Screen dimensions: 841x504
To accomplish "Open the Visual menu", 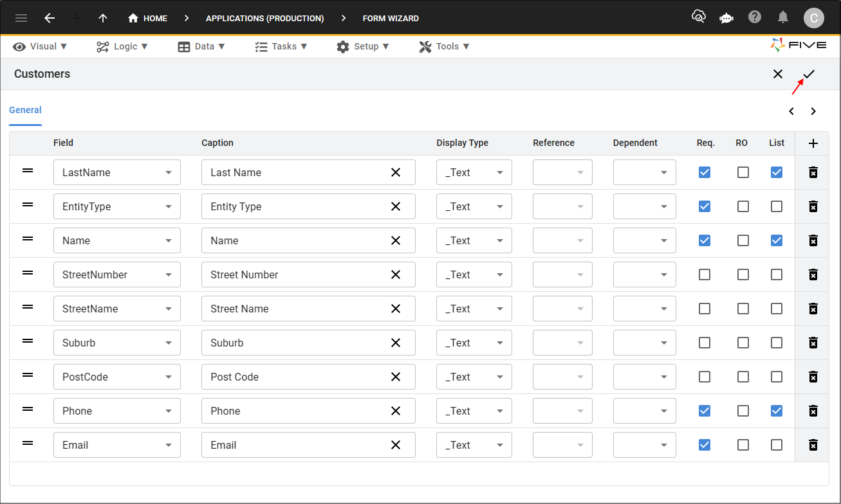I will pyautogui.click(x=40, y=46).
